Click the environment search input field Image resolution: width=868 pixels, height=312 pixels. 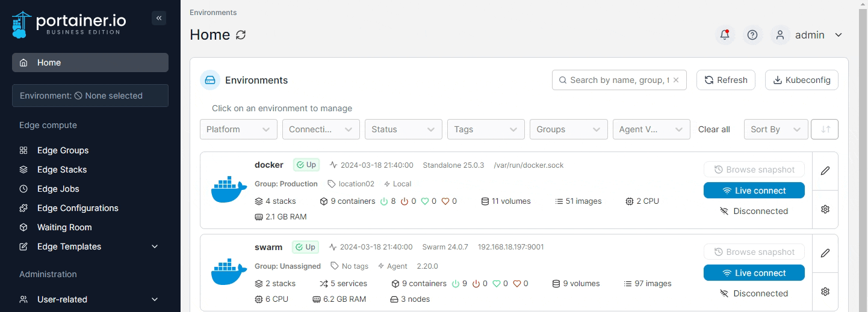[617, 80]
